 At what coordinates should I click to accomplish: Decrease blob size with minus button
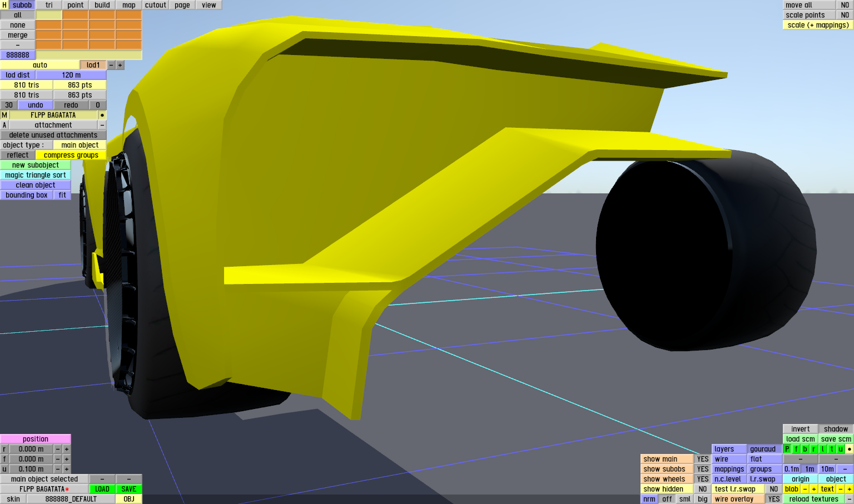point(805,489)
